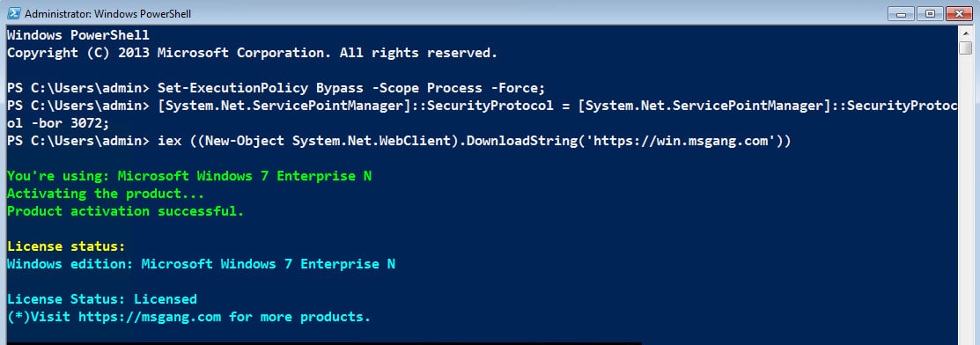Image resolution: width=980 pixels, height=345 pixels.
Task: Click the 'Windows edition' output line
Action: [x=202, y=264]
